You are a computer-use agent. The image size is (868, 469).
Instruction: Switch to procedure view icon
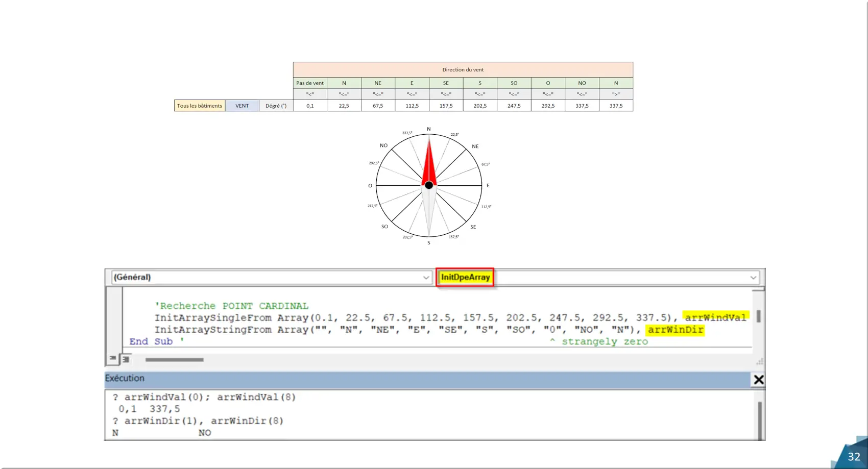pyautogui.click(x=113, y=359)
